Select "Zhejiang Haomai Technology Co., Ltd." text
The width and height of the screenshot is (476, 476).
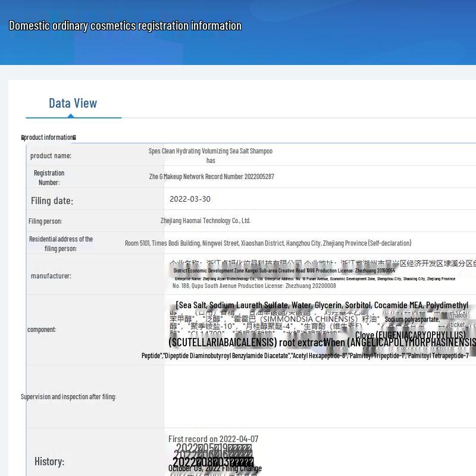pos(205,221)
